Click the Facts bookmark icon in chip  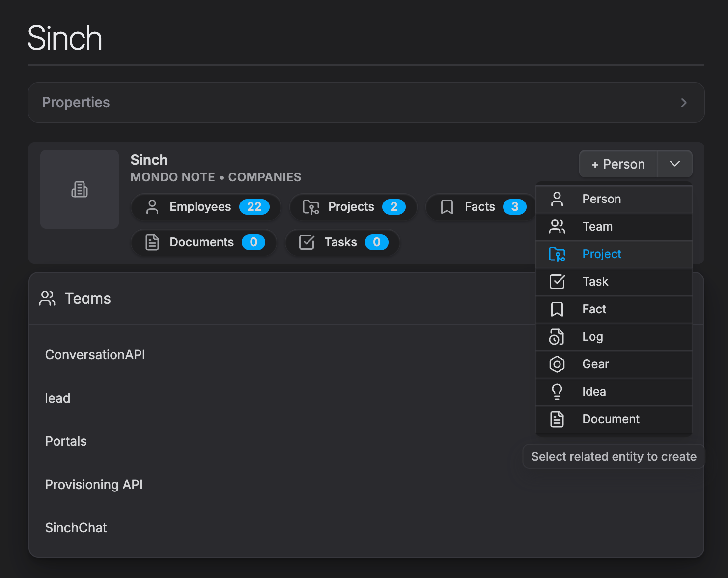pos(447,207)
